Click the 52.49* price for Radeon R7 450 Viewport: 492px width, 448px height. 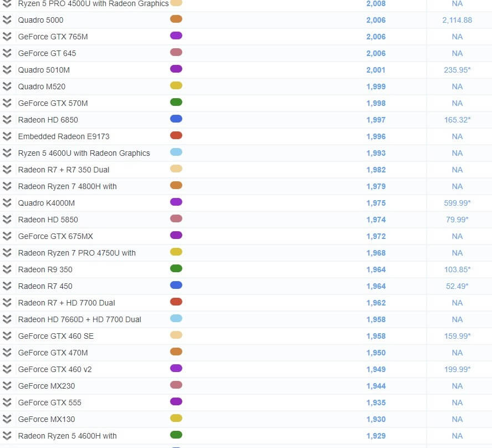tap(457, 286)
